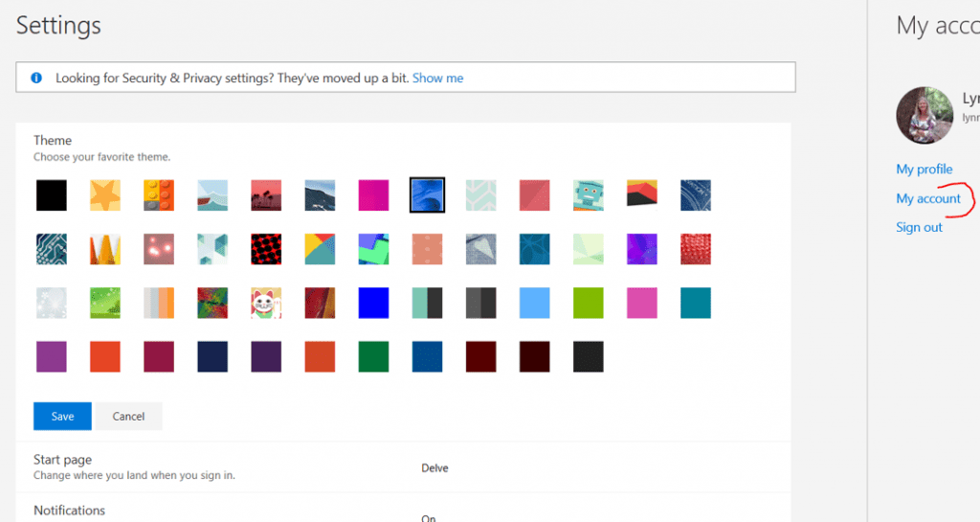Select the highlighted blue wave theme
Viewport: 980px width, 522px height.
[x=428, y=195]
